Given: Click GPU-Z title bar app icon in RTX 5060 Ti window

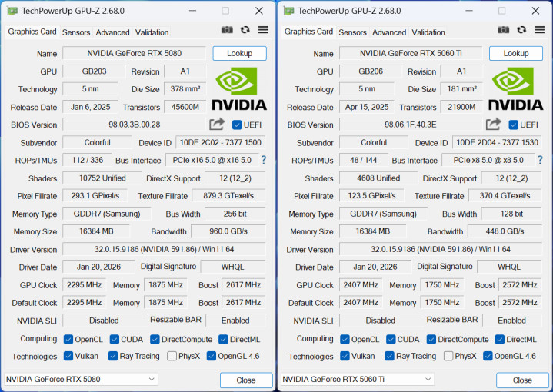Looking at the screenshot, I should point(288,11).
